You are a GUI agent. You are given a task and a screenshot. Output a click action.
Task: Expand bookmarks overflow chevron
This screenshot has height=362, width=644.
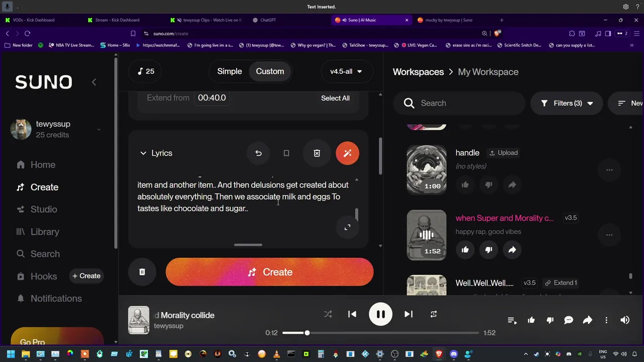tap(632, 45)
